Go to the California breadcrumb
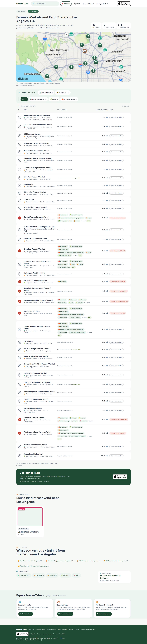This screenshot has width=147, height=644. coord(21,11)
